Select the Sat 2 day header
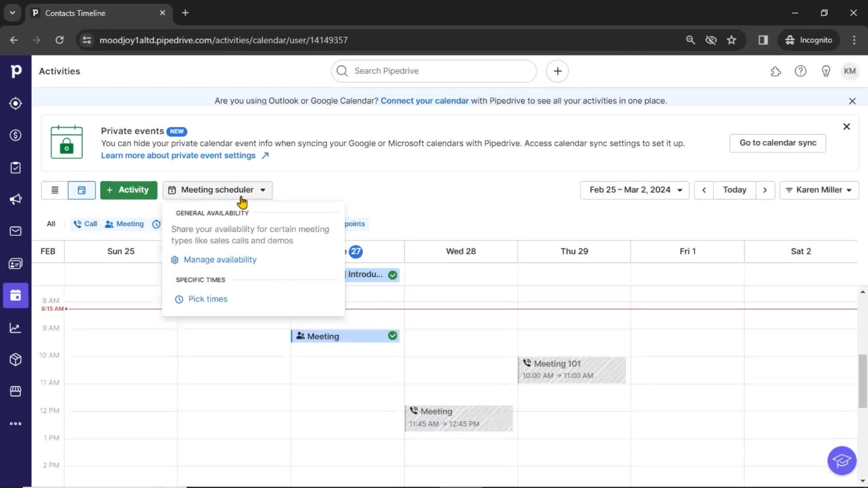The image size is (868, 488). click(x=801, y=252)
